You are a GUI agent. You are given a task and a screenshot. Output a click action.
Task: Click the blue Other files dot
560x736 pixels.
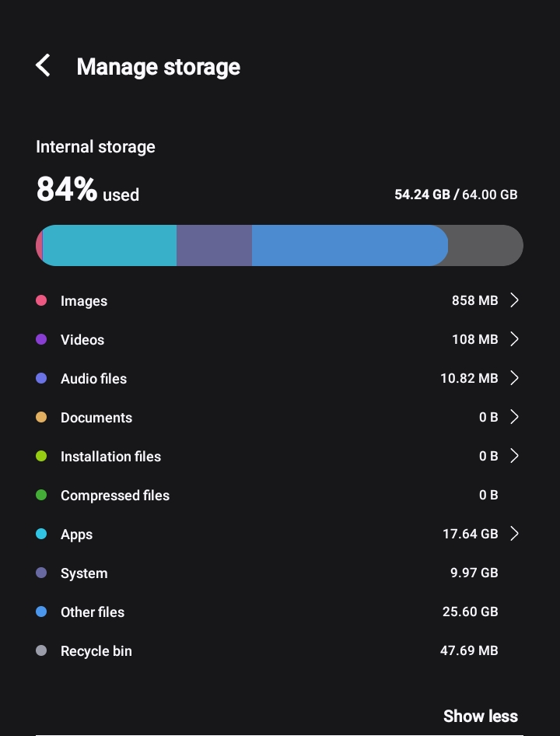click(41, 612)
